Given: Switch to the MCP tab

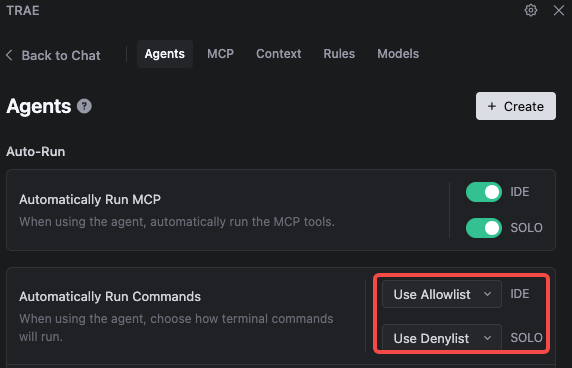Looking at the screenshot, I should [x=220, y=54].
